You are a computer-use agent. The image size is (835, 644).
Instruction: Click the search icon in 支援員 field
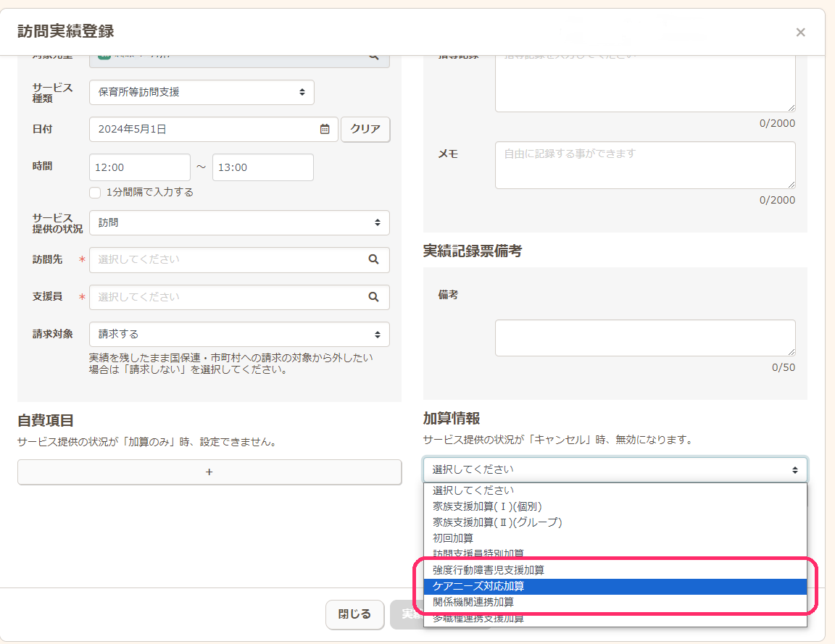point(373,297)
